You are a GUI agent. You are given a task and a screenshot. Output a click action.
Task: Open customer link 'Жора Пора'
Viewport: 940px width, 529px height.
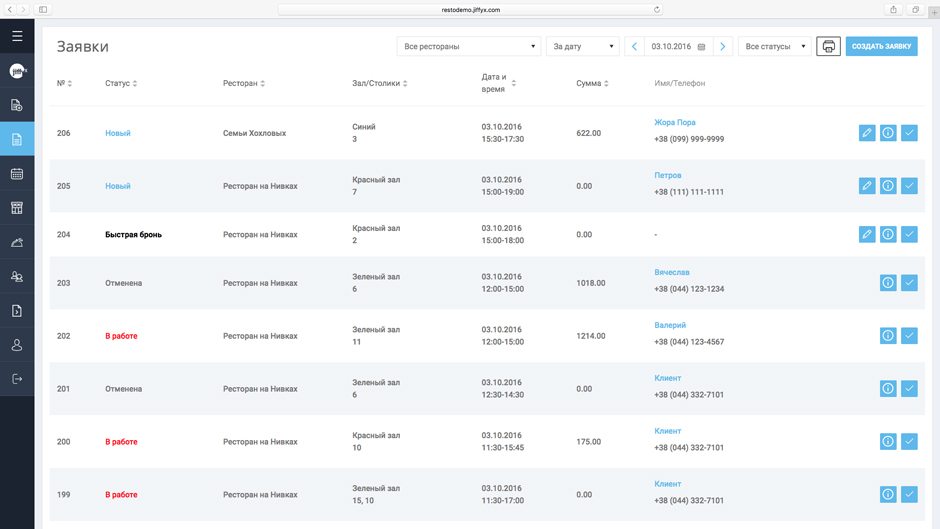[x=675, y=123]
